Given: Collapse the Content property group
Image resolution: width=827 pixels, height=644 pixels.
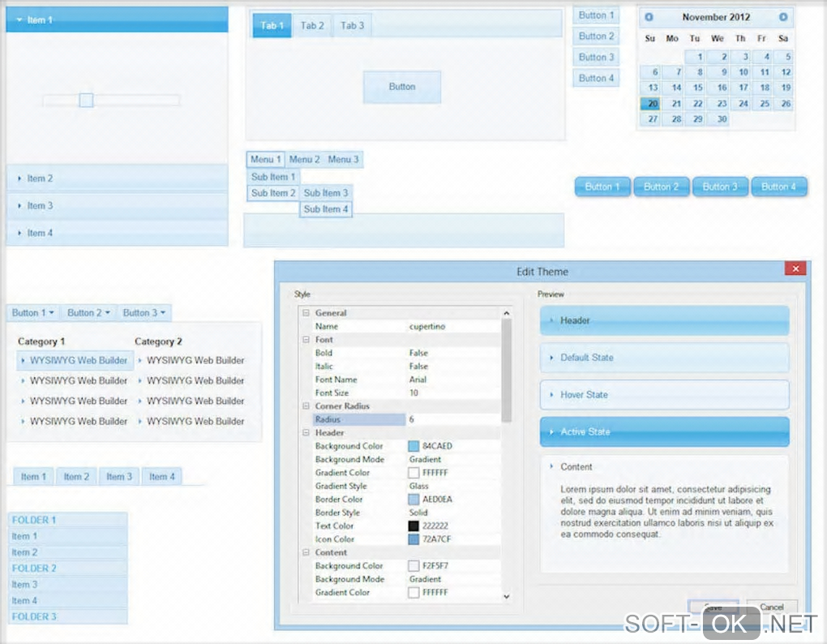Looking at the screenshot, I should (306, 552).
